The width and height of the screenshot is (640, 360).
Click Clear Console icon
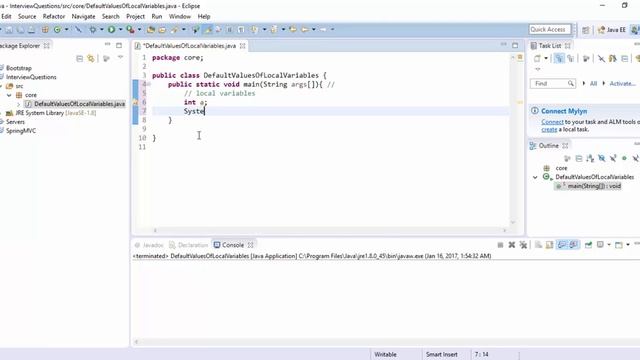538,245
